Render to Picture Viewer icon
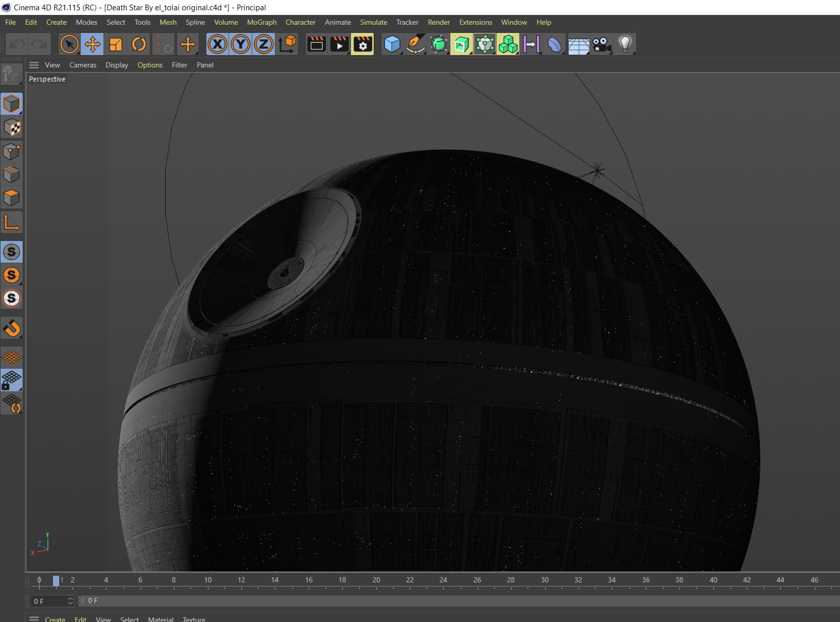 pyautogui.click(x=340, y=44)
